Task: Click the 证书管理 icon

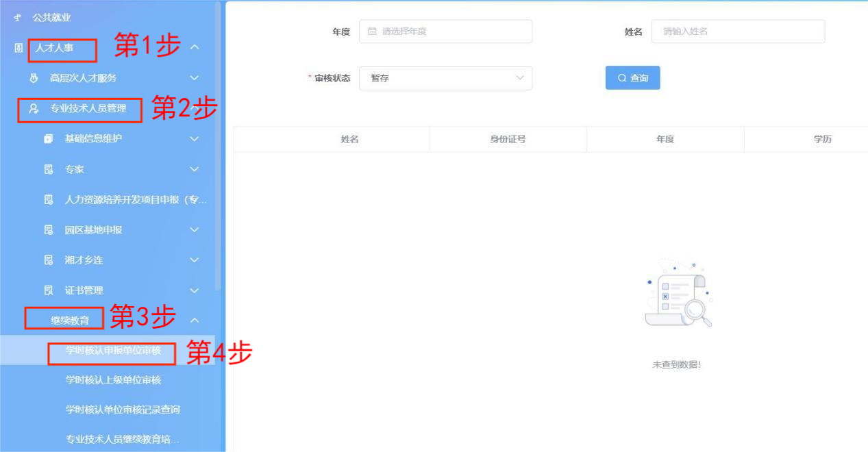Action: pos(49,290)
